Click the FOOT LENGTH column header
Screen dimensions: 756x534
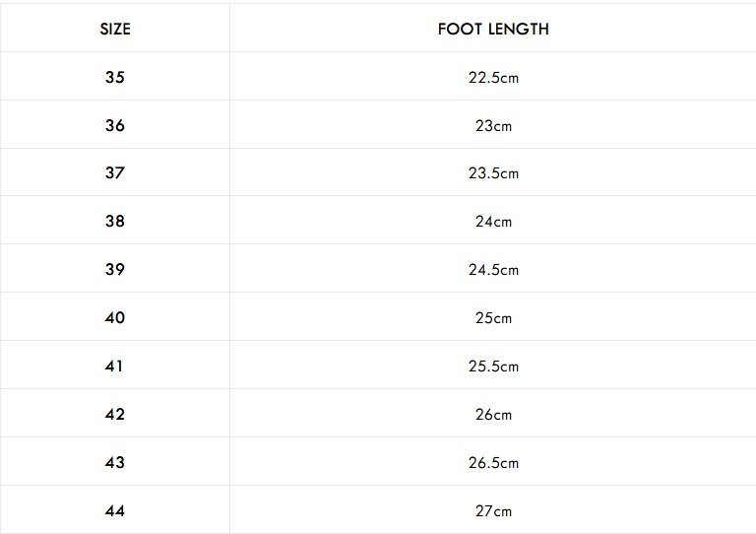tap(493, 29)
